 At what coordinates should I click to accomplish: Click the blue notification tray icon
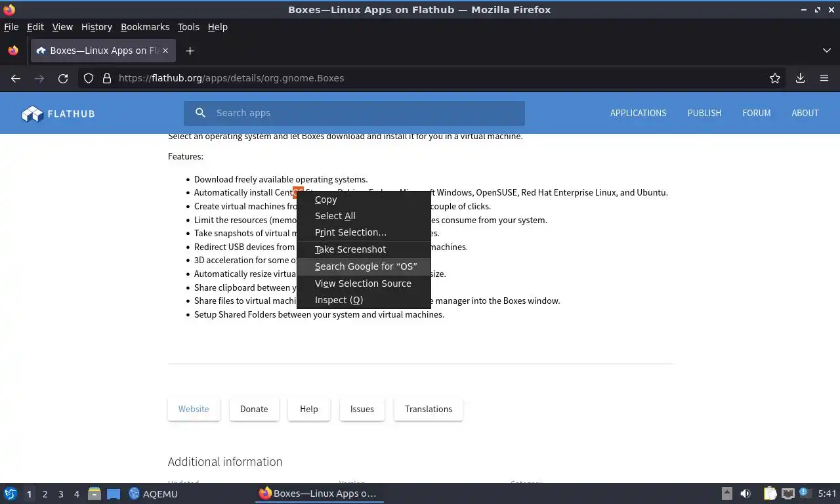coord(805,493)
